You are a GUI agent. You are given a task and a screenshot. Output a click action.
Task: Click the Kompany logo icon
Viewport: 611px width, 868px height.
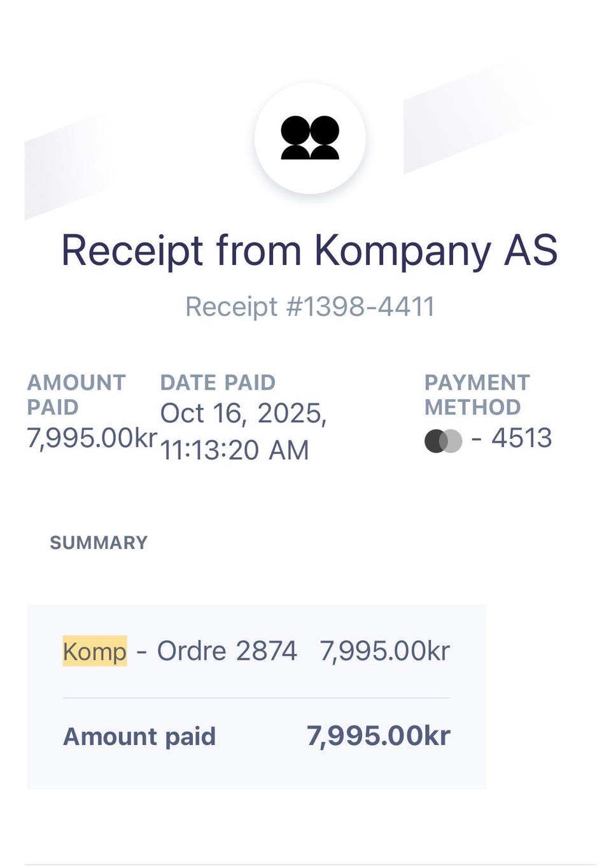[x=310, y=138]
